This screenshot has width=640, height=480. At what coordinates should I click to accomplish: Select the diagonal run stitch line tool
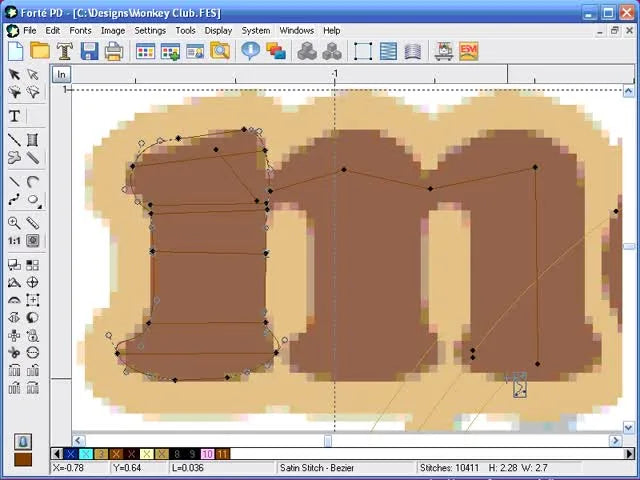tap(14, 140)
